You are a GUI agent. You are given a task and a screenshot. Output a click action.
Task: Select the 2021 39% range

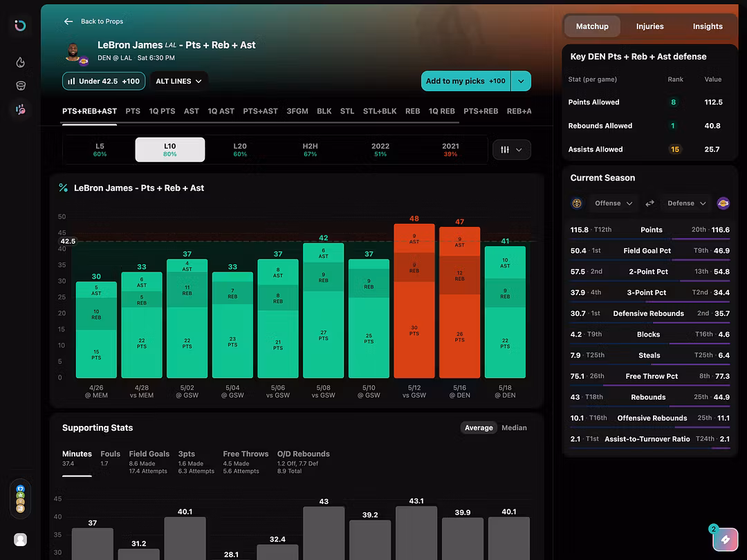[450, 149]
